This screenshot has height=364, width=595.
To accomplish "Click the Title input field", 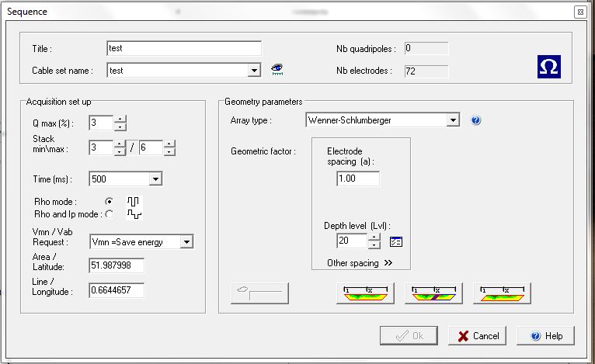I will point(184,49).
